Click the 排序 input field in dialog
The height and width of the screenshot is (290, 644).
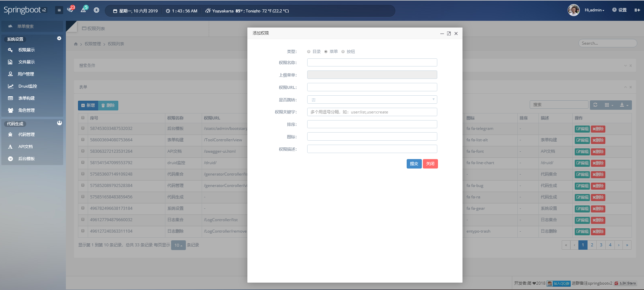(x=372, y=125)
